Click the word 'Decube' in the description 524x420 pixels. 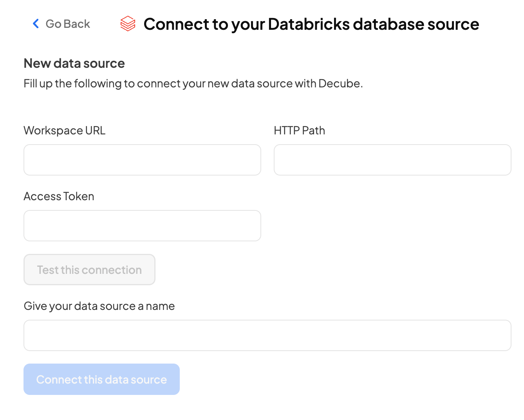(x=339, y=83)
